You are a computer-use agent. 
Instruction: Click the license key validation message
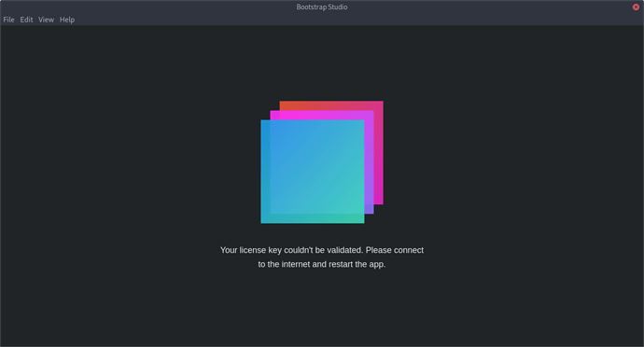coord(322,257)
